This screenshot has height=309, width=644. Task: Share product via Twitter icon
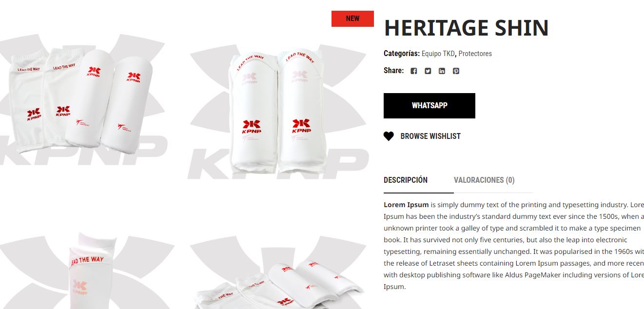(x=428, y=71)
